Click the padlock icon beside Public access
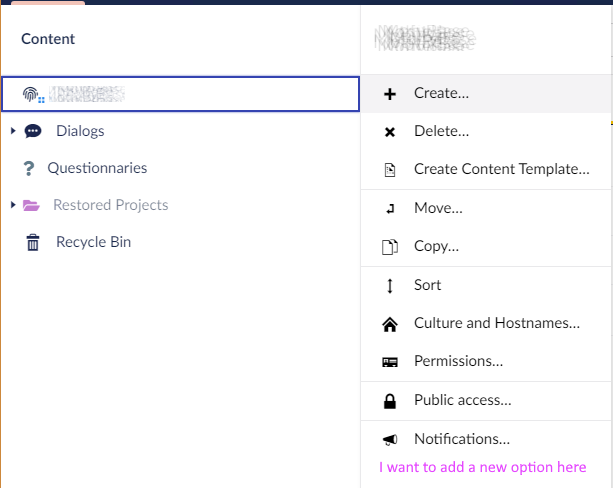This screenshot has width=613, height=488. 390,401
